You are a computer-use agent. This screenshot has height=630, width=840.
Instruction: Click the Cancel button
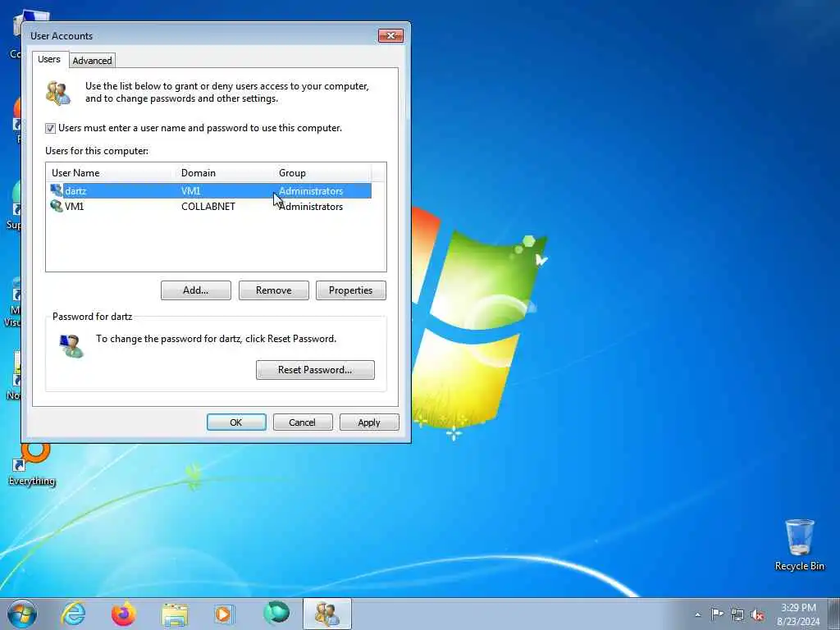(303, 422)
